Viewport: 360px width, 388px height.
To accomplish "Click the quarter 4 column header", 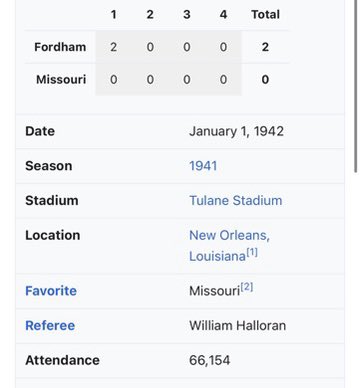I will 223,14.
